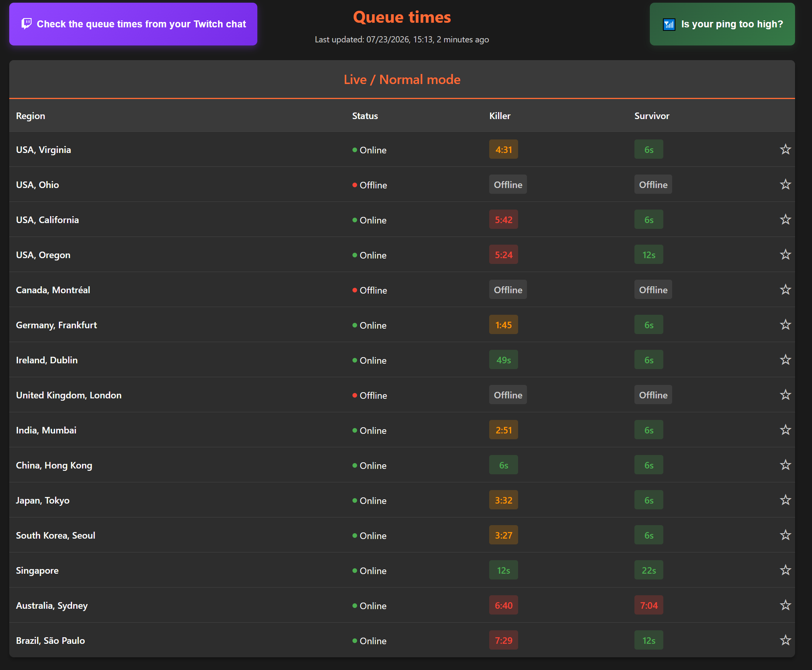
Task: Star the Singapore row
Action: coord(785,571)
